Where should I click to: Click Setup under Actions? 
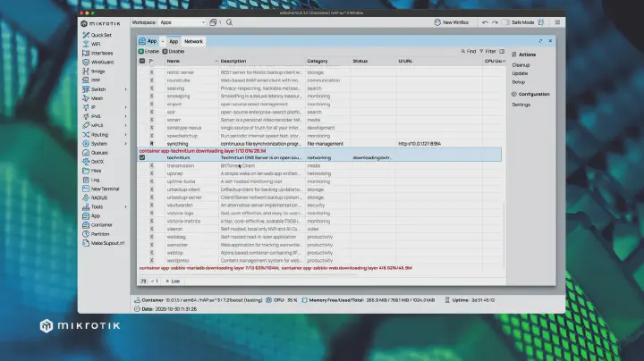click(x=518, y=82)
